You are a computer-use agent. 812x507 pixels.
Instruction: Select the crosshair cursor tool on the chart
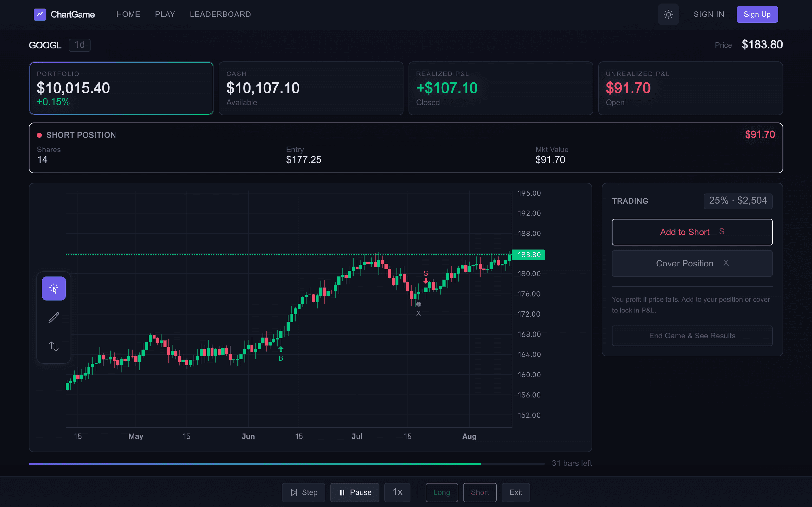point(53,288)
